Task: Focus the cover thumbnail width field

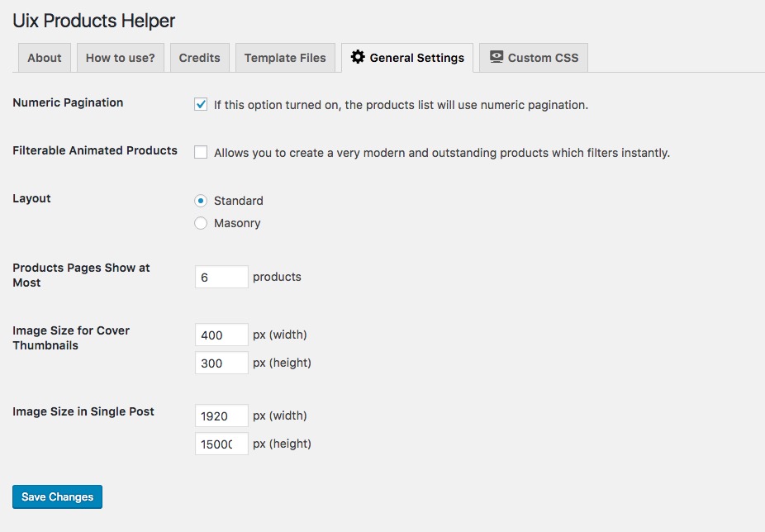Action: pyautogui.click(x=221, y=335)
